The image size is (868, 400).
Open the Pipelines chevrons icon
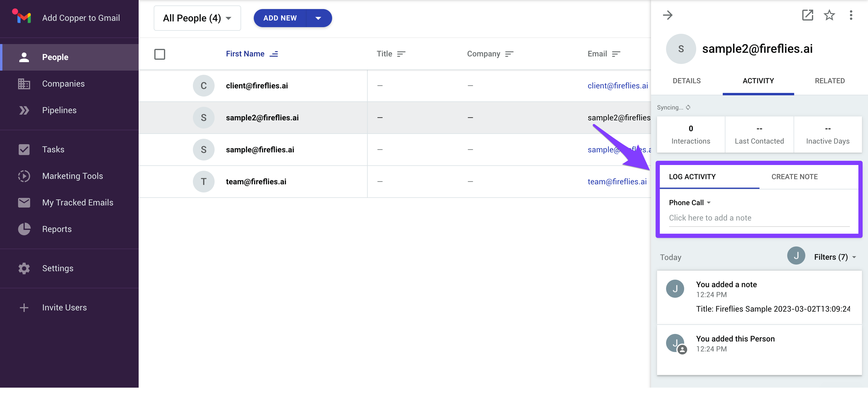coord(24,110)
